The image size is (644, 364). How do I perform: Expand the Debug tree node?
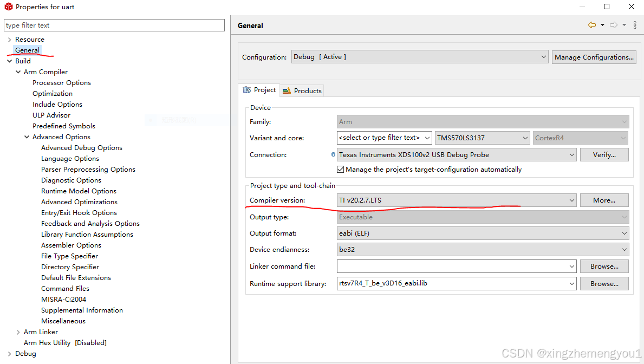pyautogui.click(x=9, y=354)
